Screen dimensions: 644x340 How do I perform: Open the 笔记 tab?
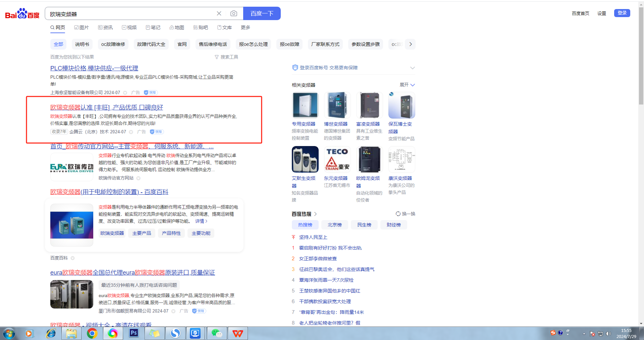coord(153,27)
